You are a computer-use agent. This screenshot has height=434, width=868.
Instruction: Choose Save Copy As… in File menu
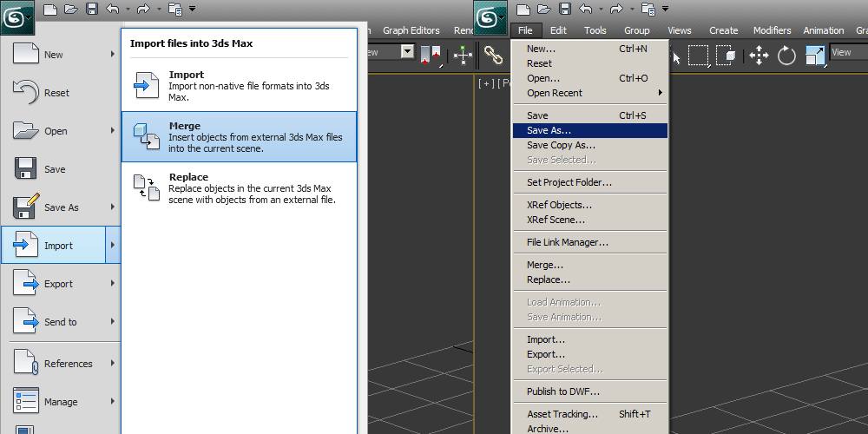tap(590, 145)
